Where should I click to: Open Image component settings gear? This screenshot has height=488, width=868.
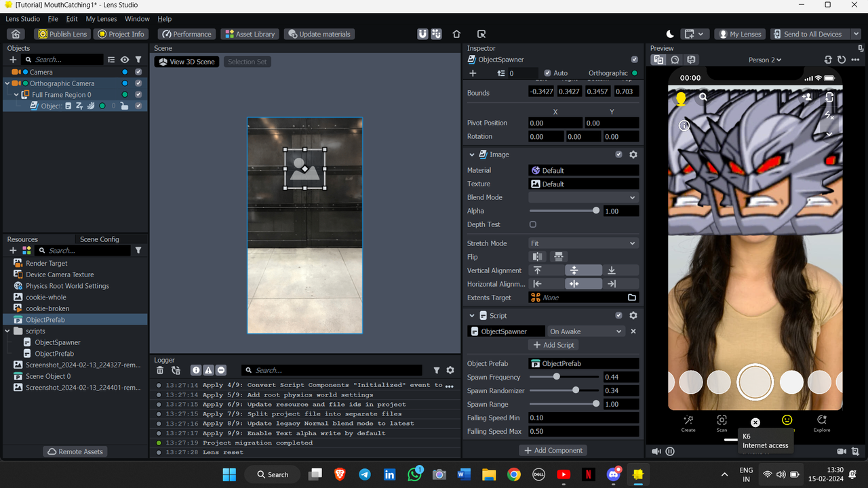tap(633, 155)
